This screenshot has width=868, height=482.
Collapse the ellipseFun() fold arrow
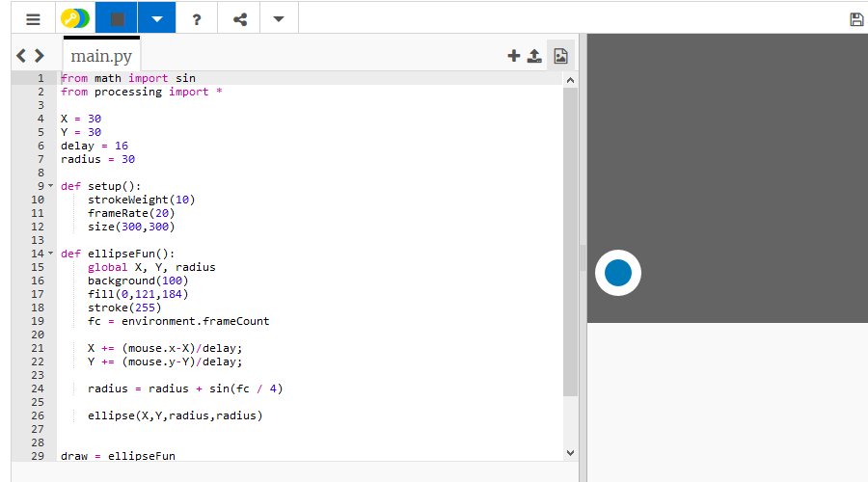pos(51,254)
